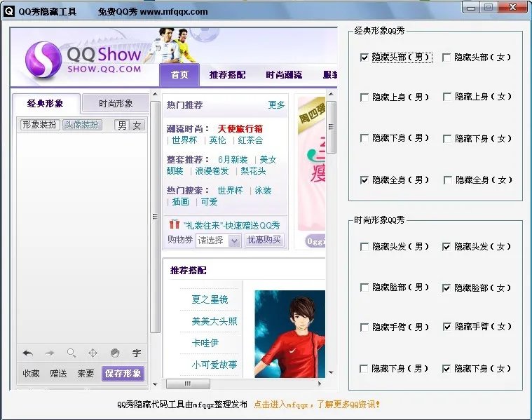Screen dimensions: 532x420
Task: Open the 泳装 link
Action: point(263,191)
